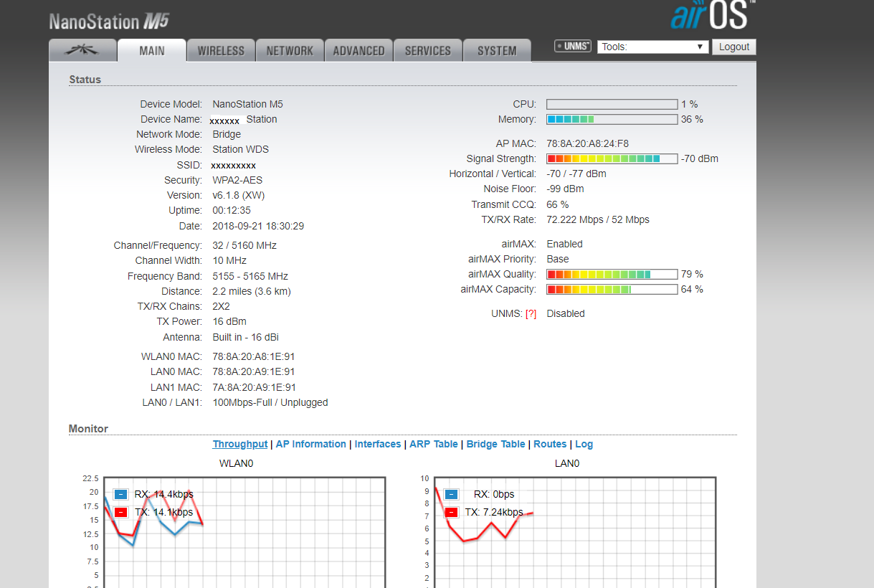This screenshot has height=588, width=874.
Task: Open the Log link
Action: point(584,444)
